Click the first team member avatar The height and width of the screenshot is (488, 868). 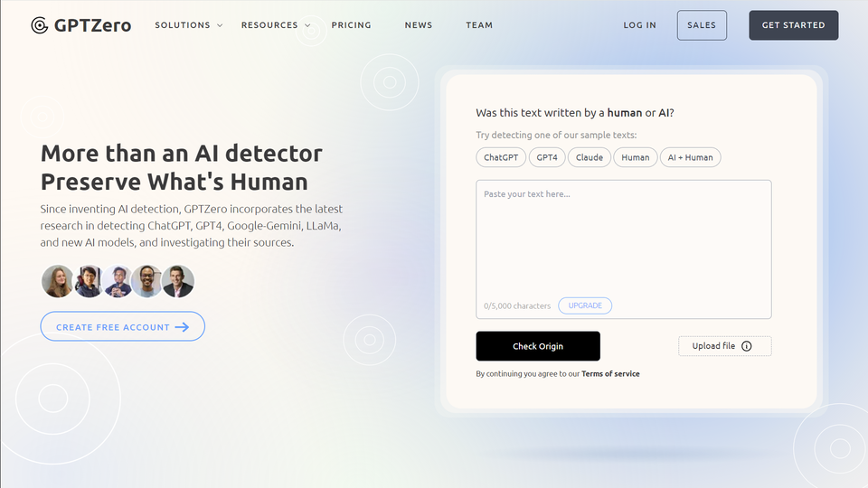[57, 281]
